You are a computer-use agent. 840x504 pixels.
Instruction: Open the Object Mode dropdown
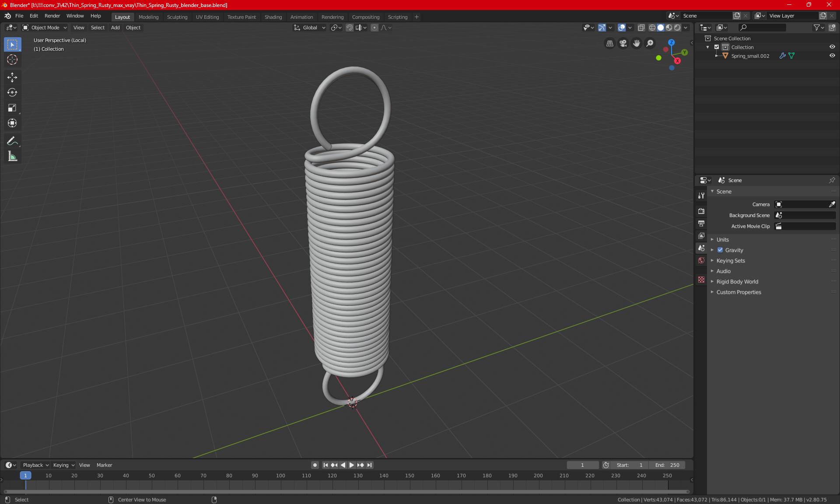click(x=45, y=28)
